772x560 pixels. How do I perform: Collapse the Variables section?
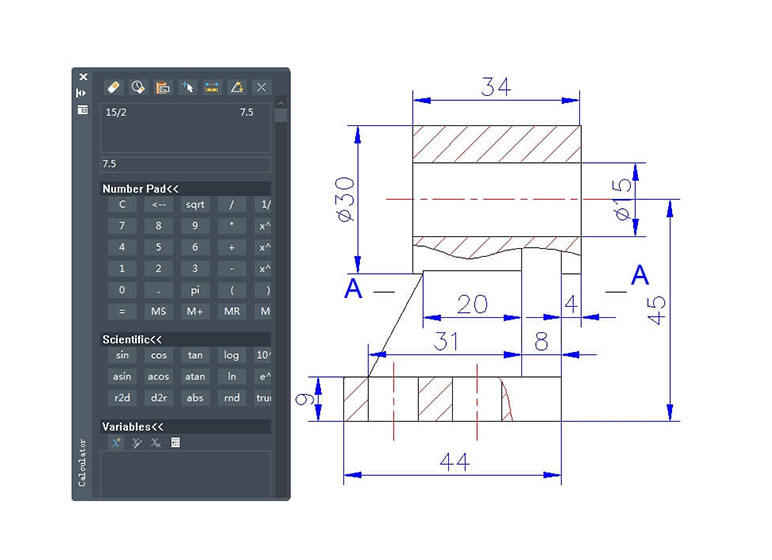point(185,427)
